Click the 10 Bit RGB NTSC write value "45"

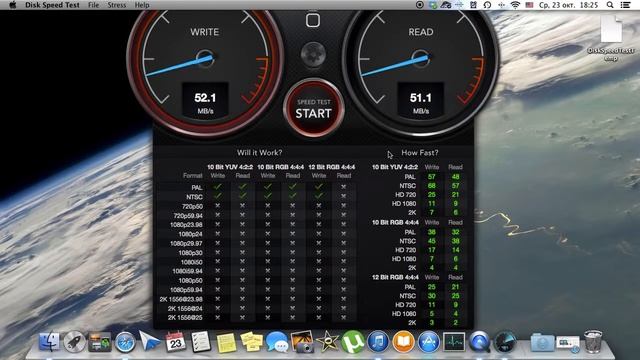[431, 241]
